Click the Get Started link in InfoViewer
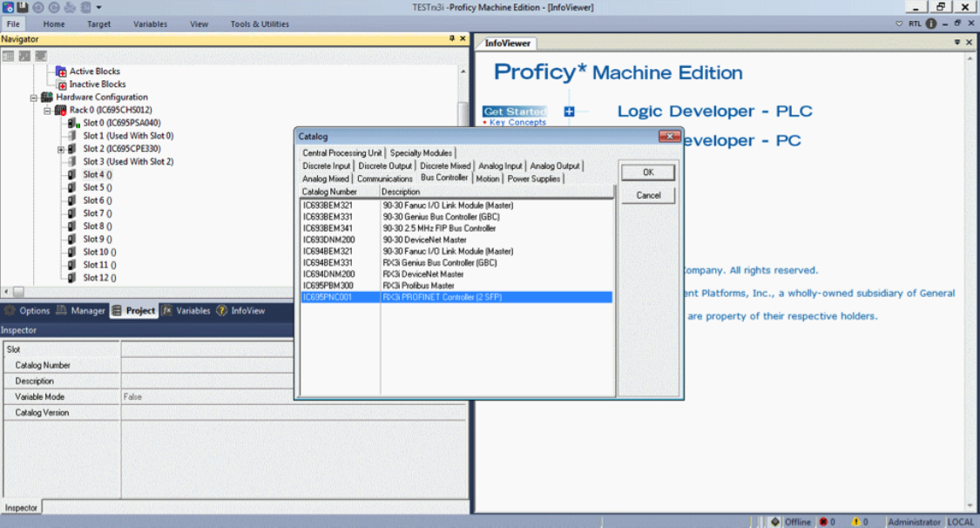The image size is (980, 528). click(515, 112)
